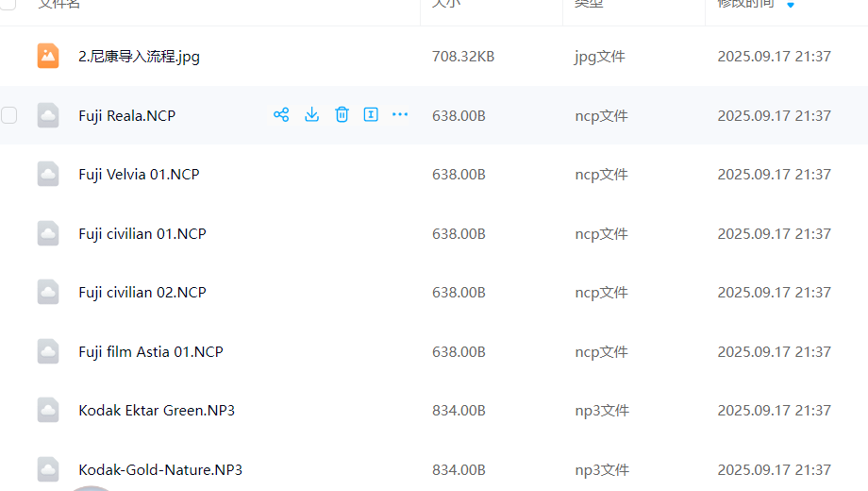
Task: Select the Fuji civilian 01.NCP file name
Action: [x=142, y=234]
